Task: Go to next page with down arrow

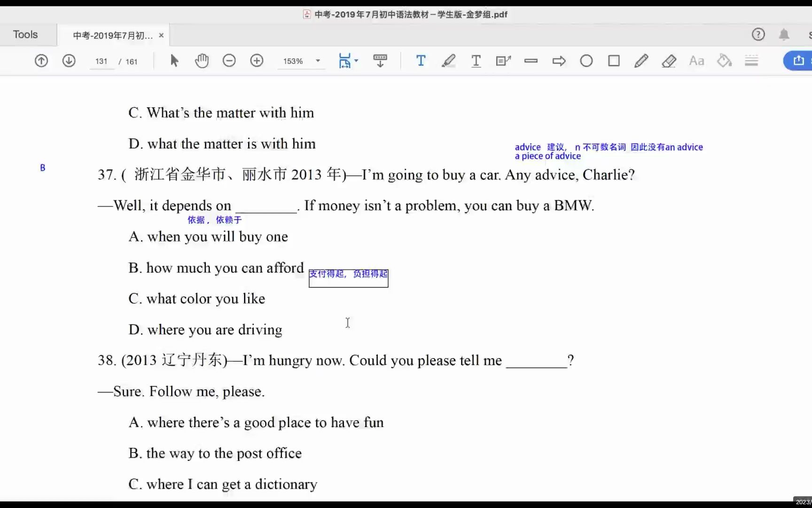Action: pyautogui.click(x=69, y=61)
